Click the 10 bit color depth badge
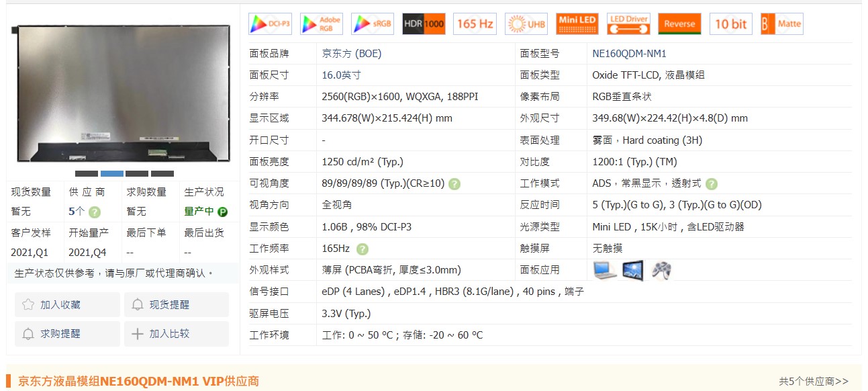This screenshot has width=868, height=391. 730,24
